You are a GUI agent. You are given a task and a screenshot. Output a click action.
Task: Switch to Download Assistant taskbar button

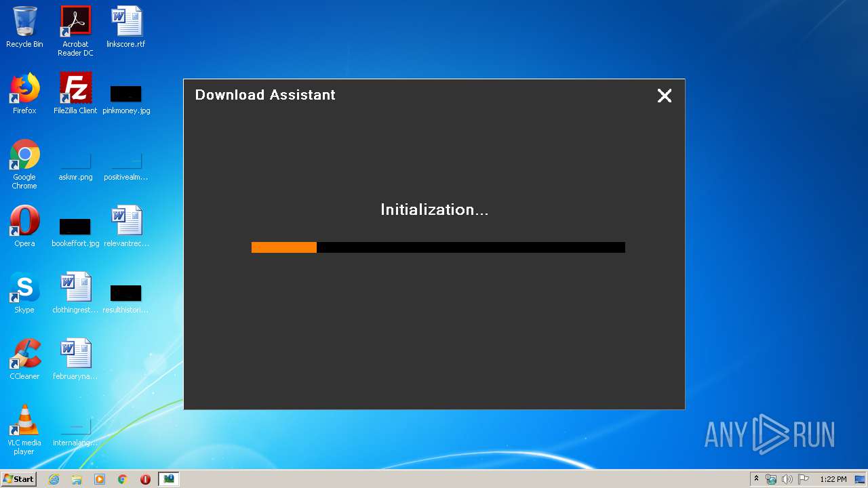[x=169, y=479]
